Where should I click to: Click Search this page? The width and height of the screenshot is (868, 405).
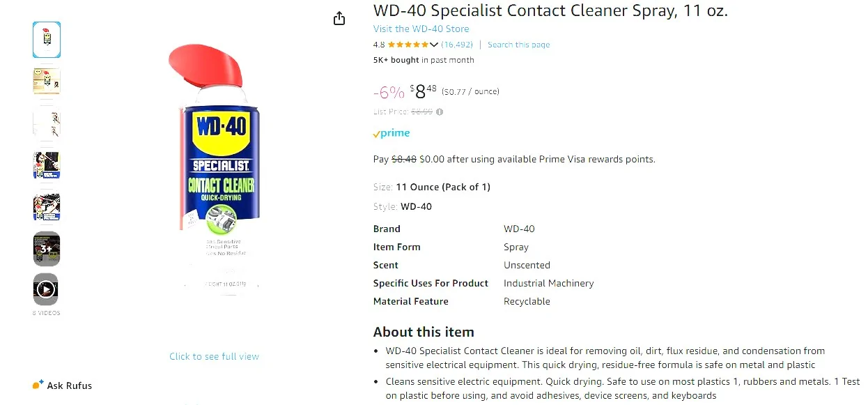pyautogui.click(x=518, y=44)
